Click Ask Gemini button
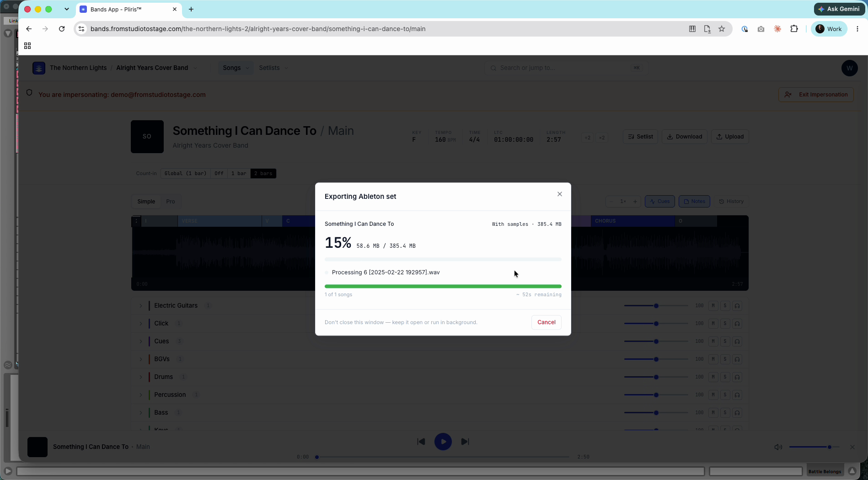The height and width of the screenshot is (480, 868). [839, 9]
